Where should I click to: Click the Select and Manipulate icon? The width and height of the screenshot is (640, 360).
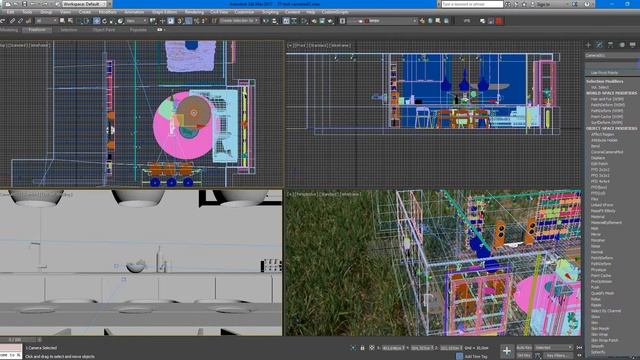(x=162, y=21)
